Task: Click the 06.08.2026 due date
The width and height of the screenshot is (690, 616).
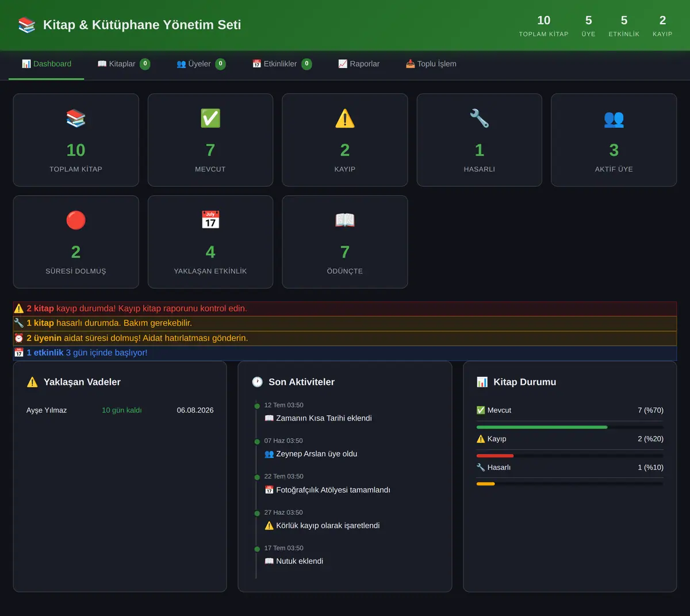Action: pyautogui.click(x=195, y=410)
